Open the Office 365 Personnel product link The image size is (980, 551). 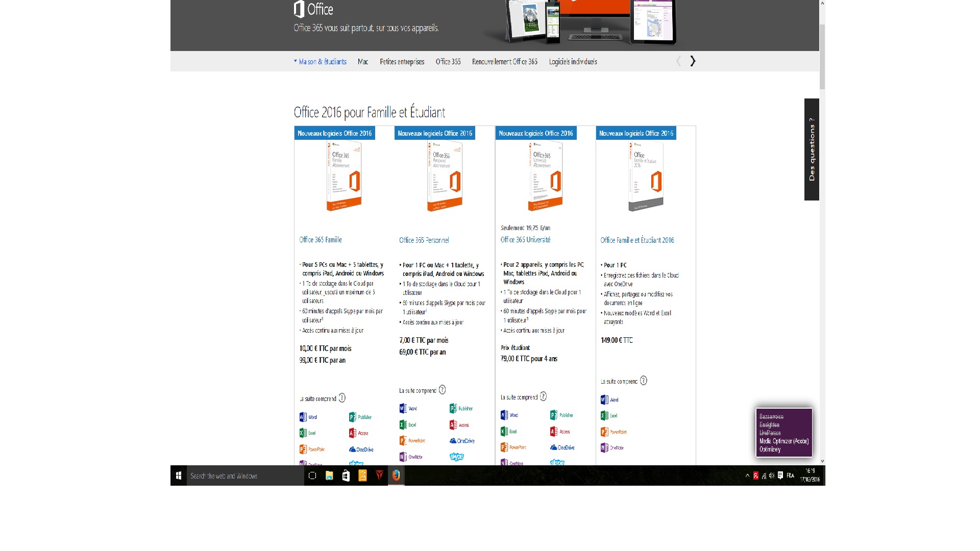pos(424,240)
